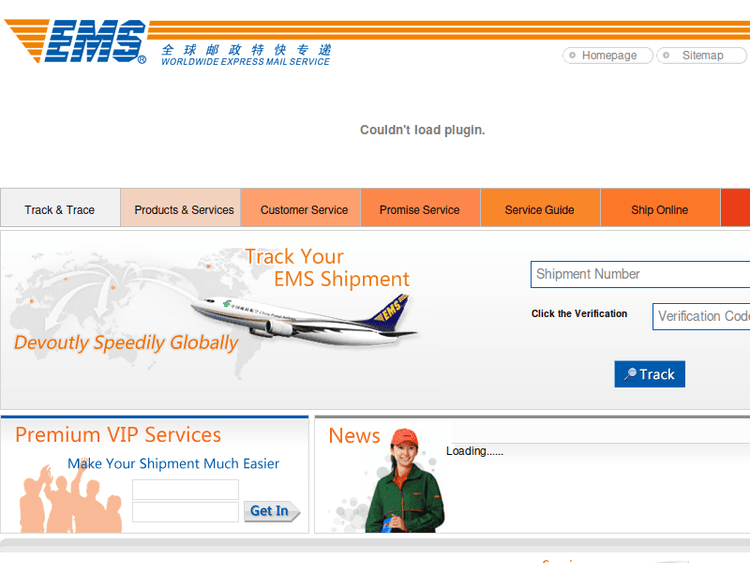Open the Promise Service tab

click(419, 210)
